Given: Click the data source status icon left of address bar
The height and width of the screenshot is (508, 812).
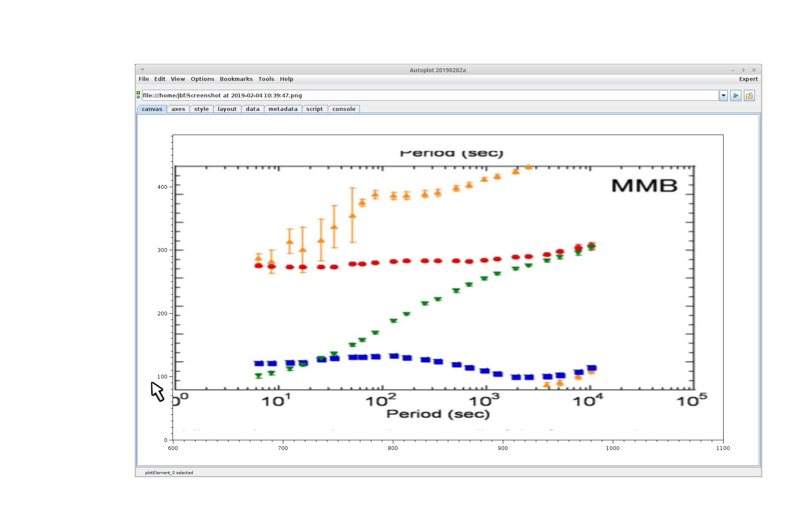Looking at the screenshot, I should pos(138,95).
